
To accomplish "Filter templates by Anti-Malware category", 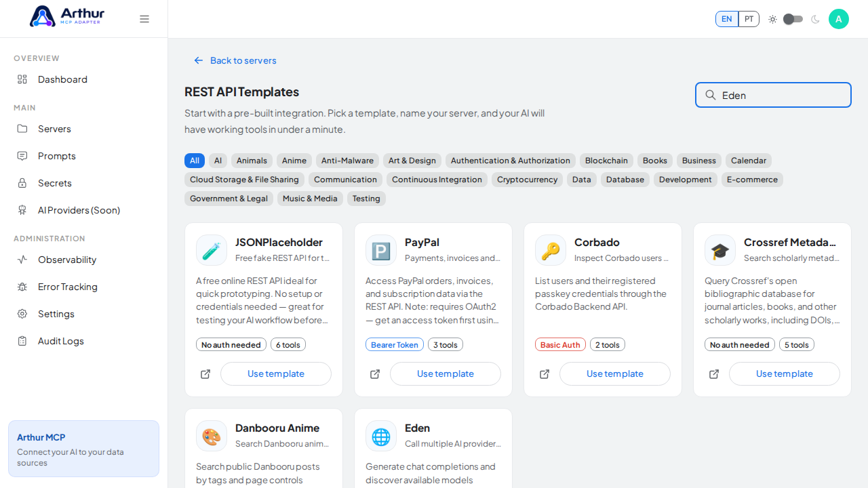I will [x=347, y=161].
